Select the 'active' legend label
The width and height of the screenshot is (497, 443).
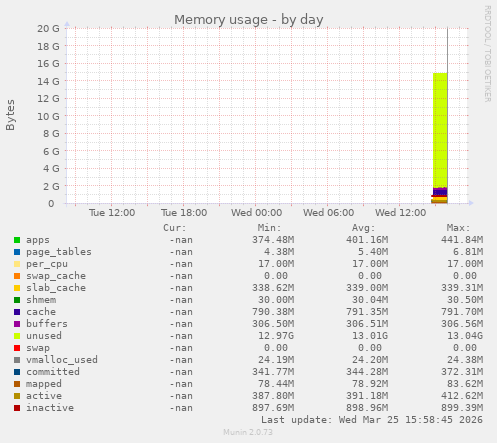pos(44,396)
